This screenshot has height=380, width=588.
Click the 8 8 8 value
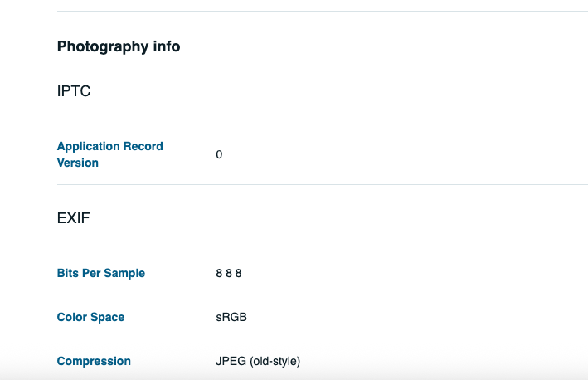tap(228, 273)
